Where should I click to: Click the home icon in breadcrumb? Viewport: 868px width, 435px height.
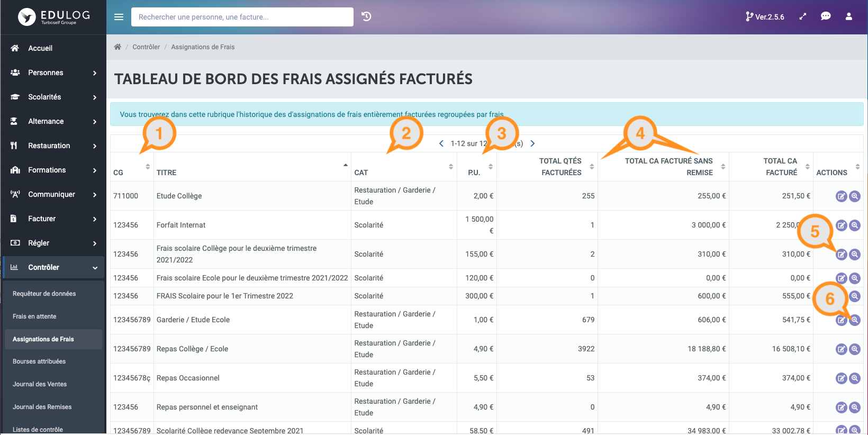pos(117,47)
